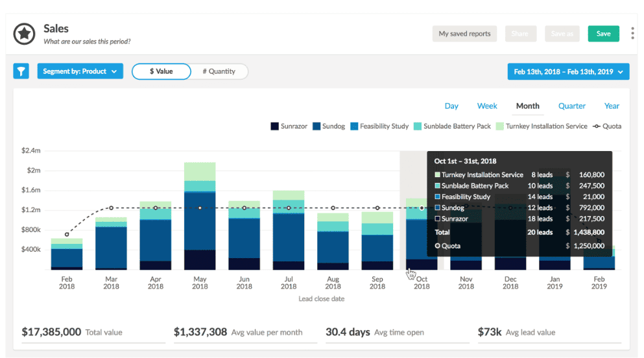Open the three-dot more options menu

coord(632,34)
